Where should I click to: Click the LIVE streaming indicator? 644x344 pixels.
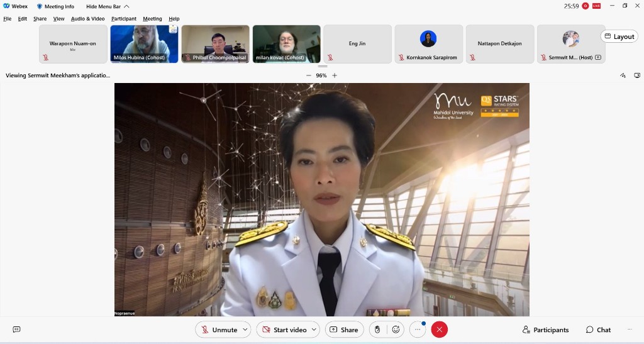tap(596, 6)
